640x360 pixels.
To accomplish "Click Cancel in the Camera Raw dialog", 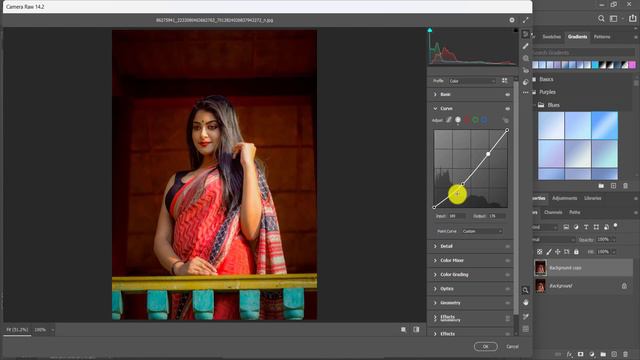I will [x=512, y=347].
